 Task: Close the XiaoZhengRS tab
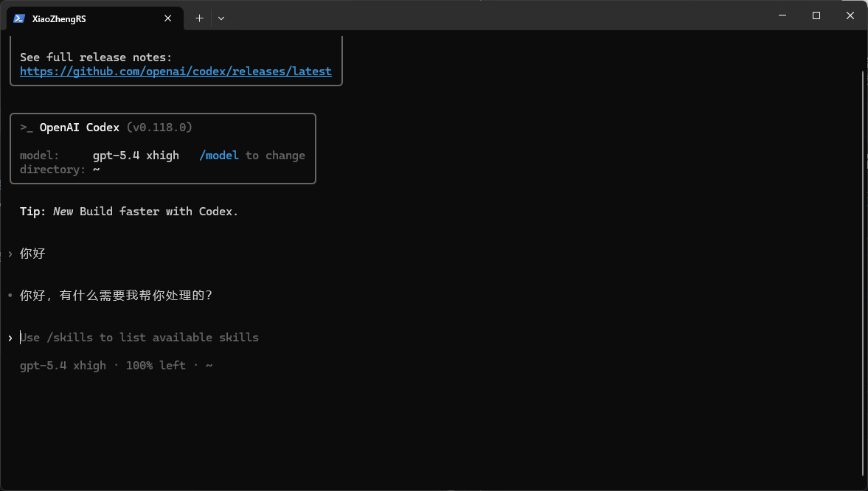167,18
